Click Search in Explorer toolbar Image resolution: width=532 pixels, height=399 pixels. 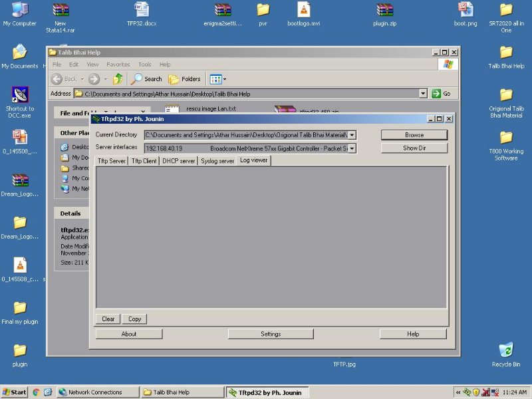(146, 79)
